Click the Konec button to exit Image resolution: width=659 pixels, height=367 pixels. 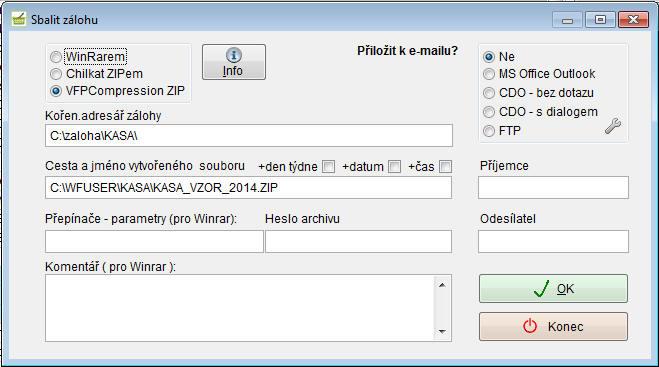(553, 327)
